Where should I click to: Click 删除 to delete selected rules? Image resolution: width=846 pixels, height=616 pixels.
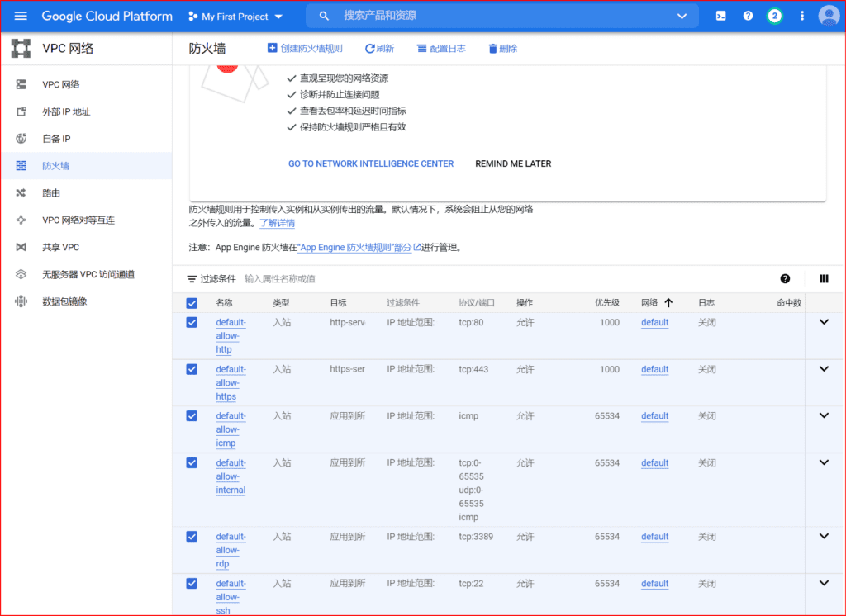click(502, 47)
